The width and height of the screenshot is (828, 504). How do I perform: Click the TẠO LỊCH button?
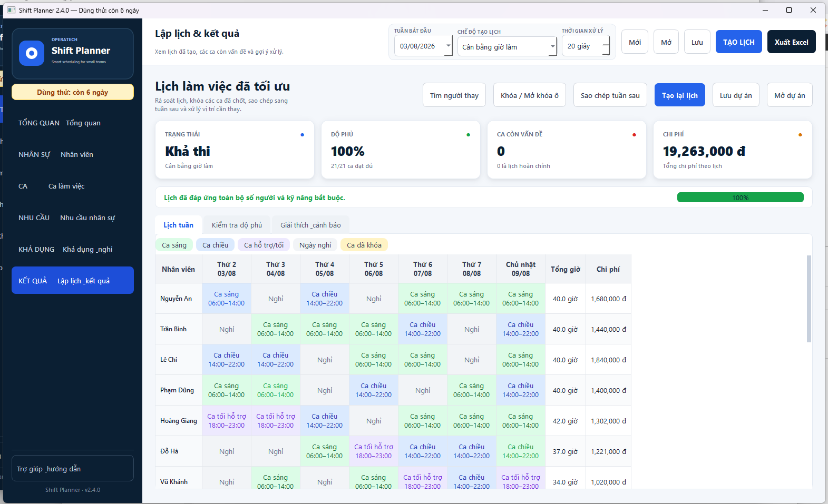coord(738,42)
